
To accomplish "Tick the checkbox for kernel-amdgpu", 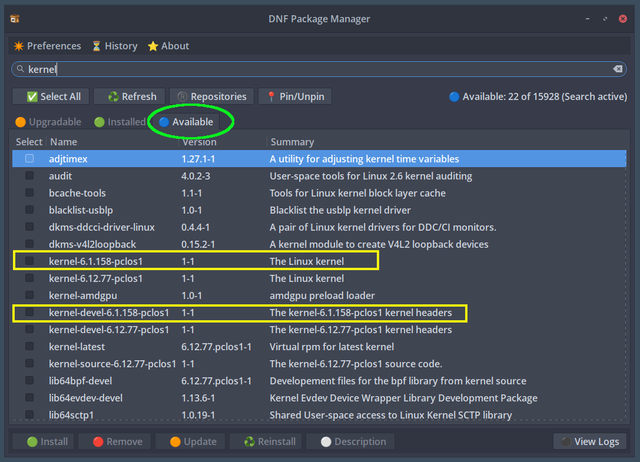I will [x=29, y=295].
